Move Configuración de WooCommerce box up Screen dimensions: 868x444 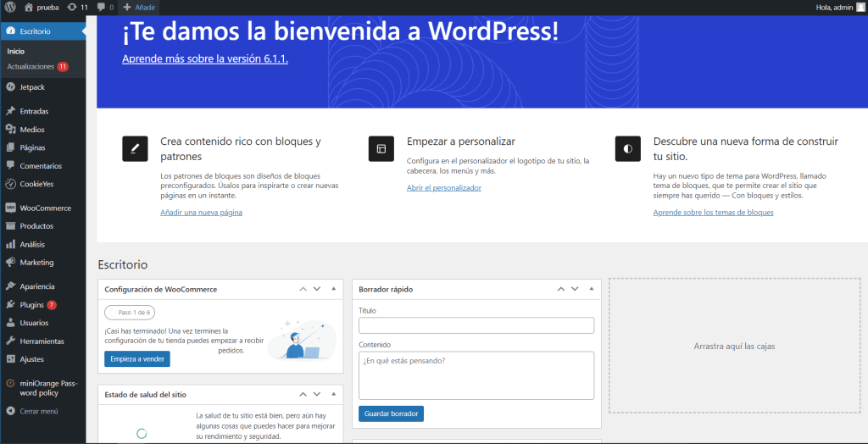pos(303,289)
